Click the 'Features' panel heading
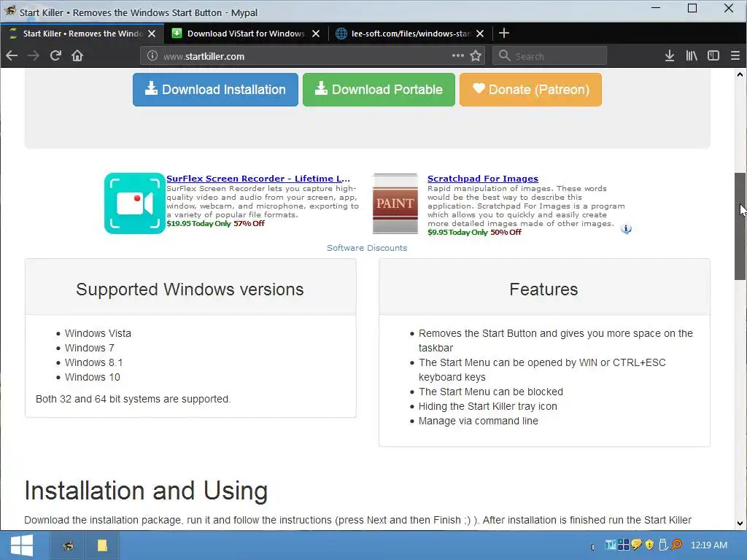747x560 pixels. [x=543, y=289]
